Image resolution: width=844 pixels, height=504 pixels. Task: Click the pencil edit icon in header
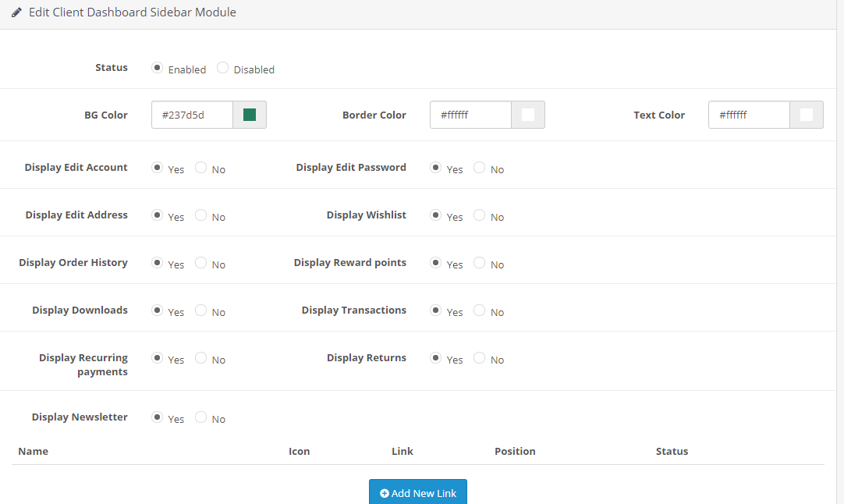(x=16, y=12)
